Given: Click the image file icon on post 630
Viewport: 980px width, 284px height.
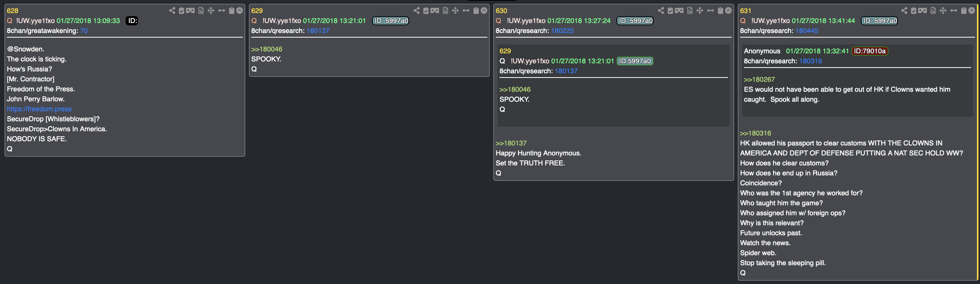Looking at the screenshot, I should 690,10.
